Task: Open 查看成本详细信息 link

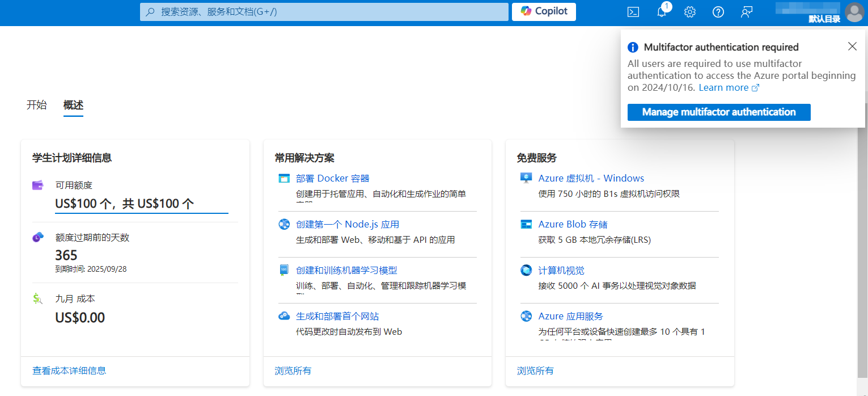Action: point(69,370)
